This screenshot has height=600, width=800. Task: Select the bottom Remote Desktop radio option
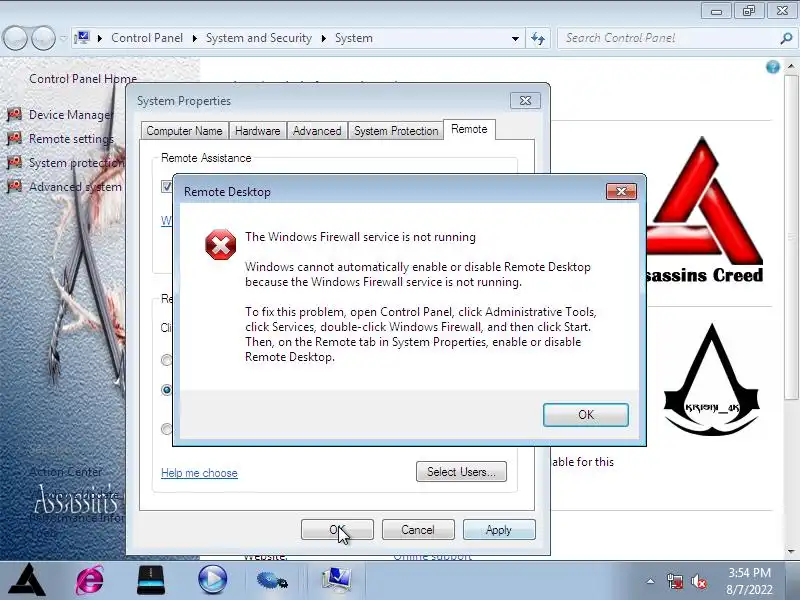click(166, 429)
